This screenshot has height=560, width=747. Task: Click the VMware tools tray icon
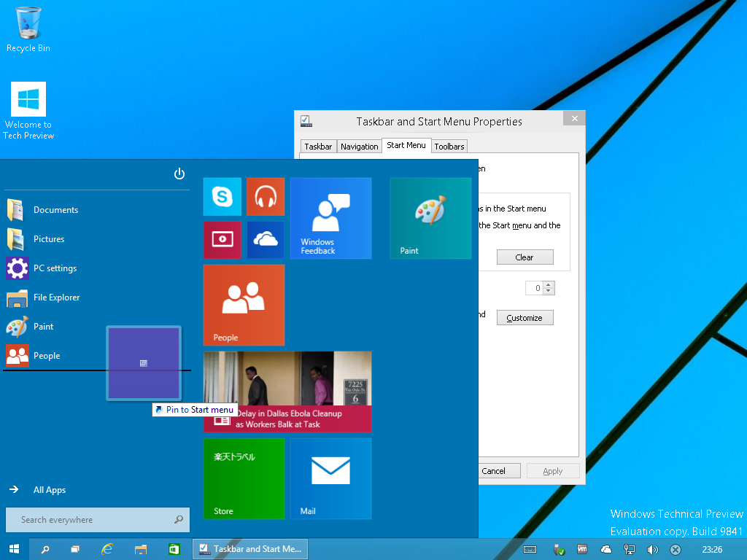[x=581, y=549]
